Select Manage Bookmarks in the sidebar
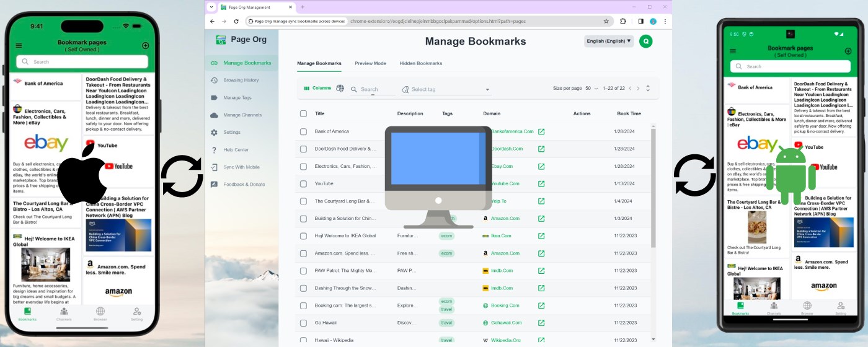 click(242, 63)
